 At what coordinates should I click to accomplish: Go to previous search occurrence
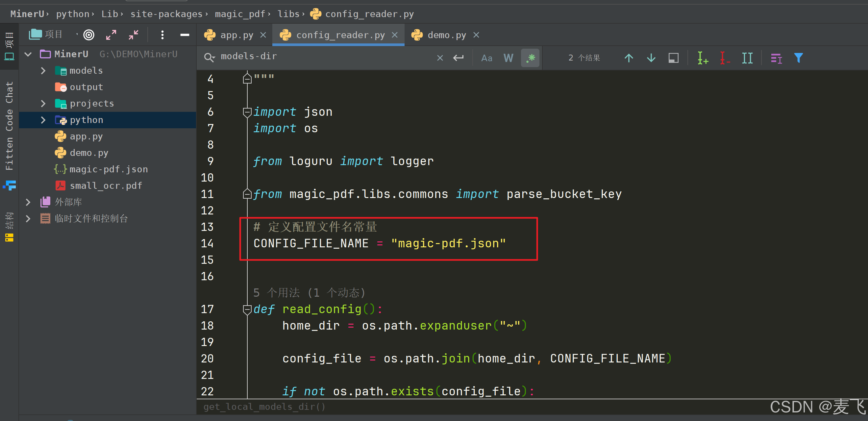point(629,58)
